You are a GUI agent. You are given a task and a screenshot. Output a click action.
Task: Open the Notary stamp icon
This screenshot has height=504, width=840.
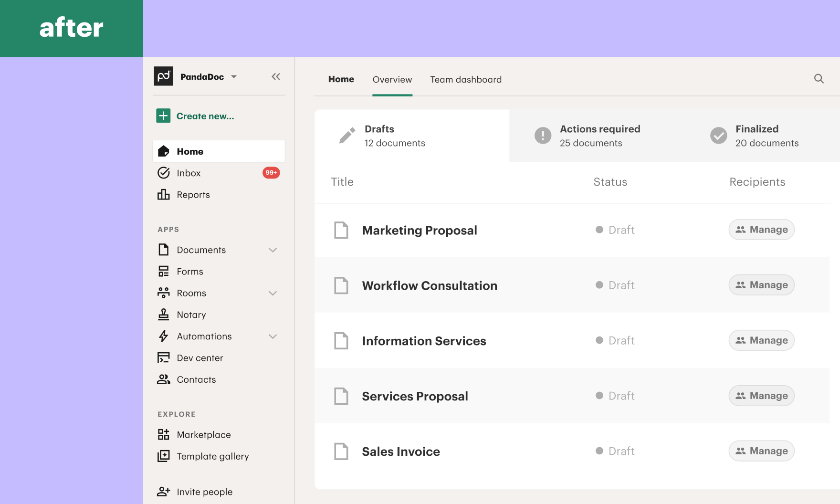[164, 315]
